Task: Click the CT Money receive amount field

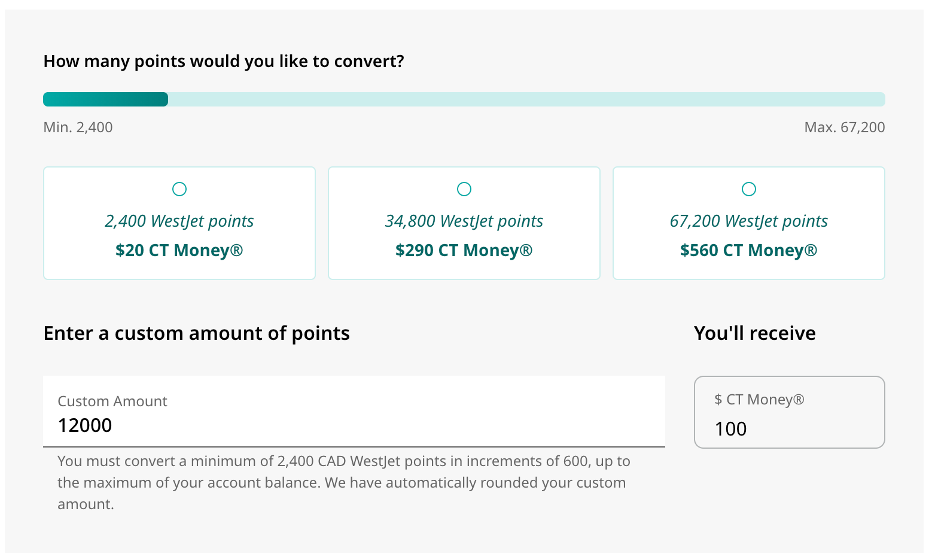Action: (789, 412)
